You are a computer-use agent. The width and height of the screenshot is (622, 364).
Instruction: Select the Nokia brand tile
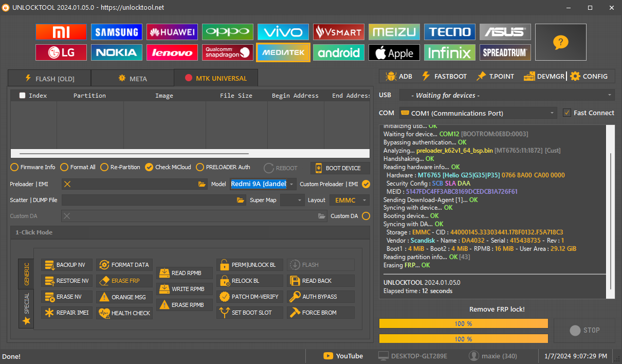tap(117, 52)
